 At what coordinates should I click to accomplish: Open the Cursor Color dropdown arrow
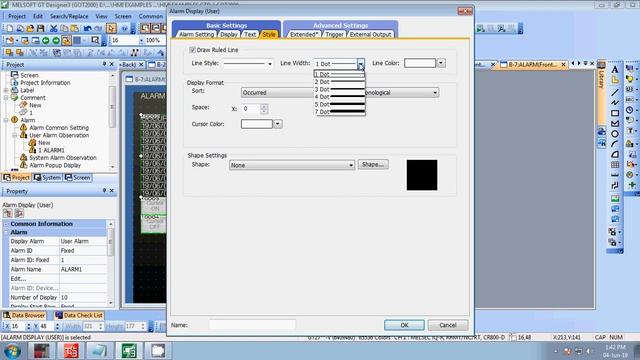(x=278, y=124)
